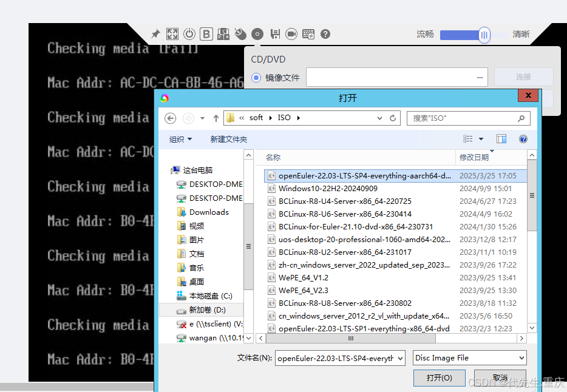Image resolution: width=567 pixels, height=392 pixels.
Task: Sort files by 修改日期 column header
Action: tap(474, 157)
